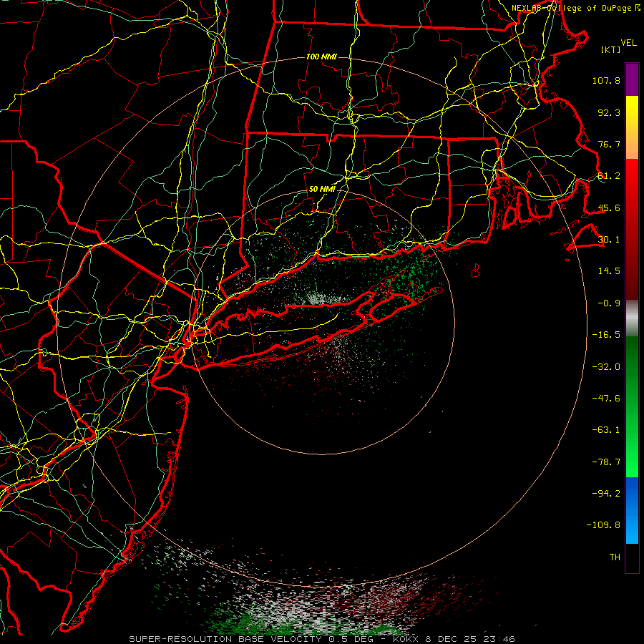Click the blue segment of the velocity color bar
This screenshot has height=644, width=644.
pos(632,510)
